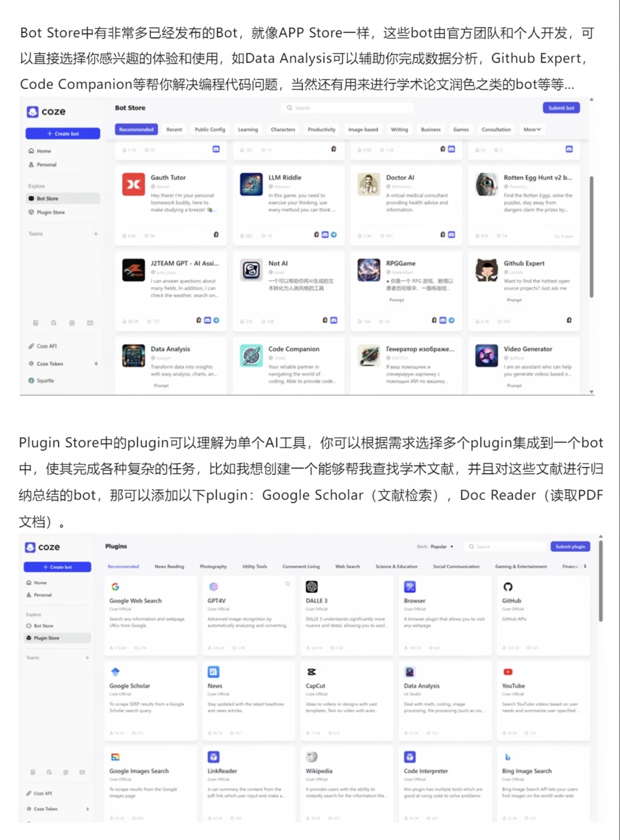Click the coze logo in the upper screenshot
Viewport: 620px width, 840px height.
46,112
